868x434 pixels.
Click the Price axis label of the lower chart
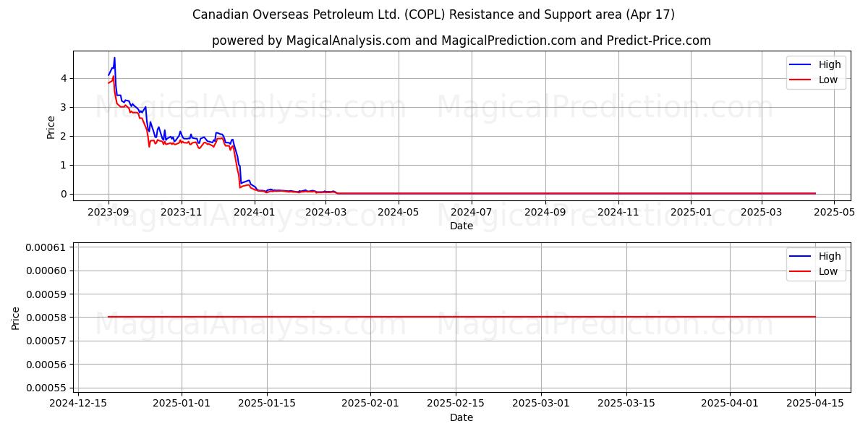16,318
